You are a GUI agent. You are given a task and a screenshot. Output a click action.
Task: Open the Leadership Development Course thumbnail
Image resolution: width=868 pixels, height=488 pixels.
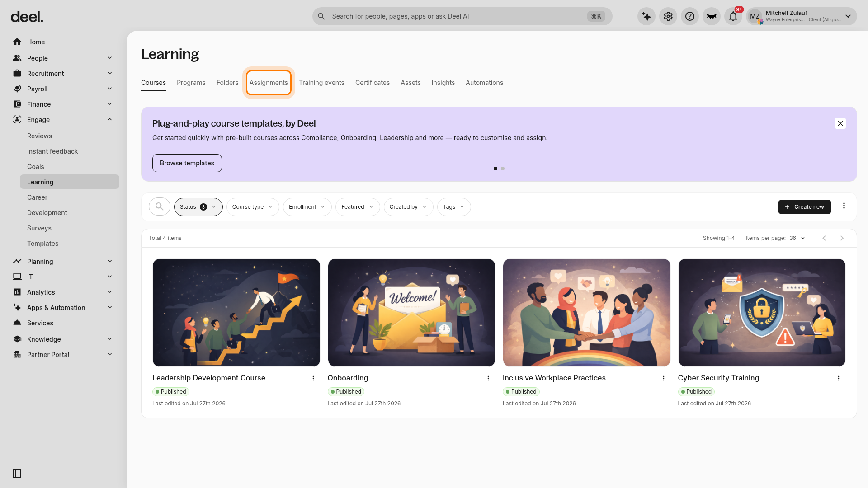click(x=236, y=313)
